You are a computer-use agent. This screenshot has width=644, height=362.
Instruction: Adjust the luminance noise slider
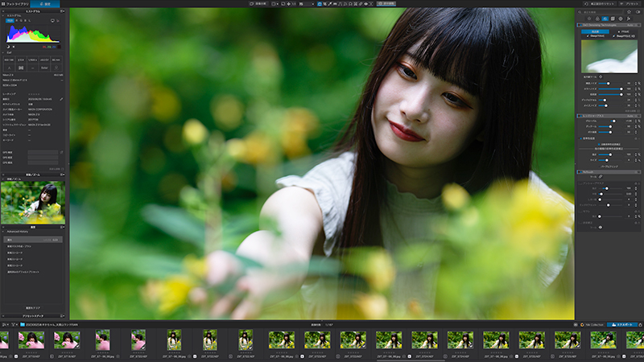coord(610,84)
